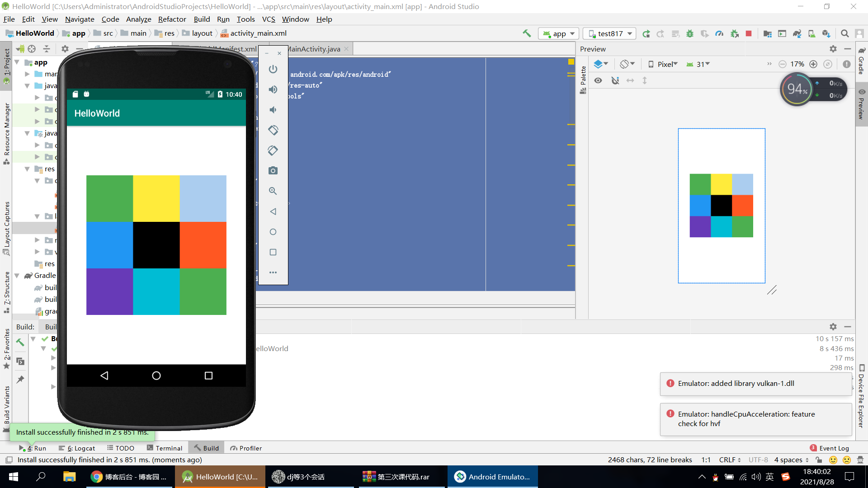Collapse the res folder tree node

tap(27, 169)
